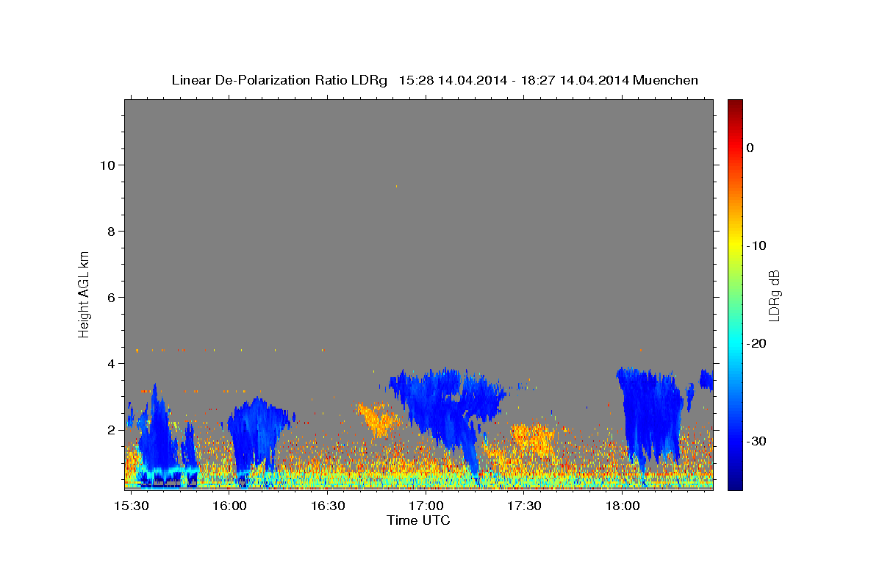Click the orange patch near 17:30

click(x=533, y=439)
